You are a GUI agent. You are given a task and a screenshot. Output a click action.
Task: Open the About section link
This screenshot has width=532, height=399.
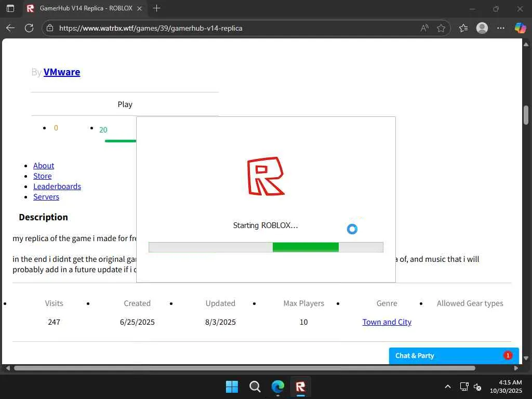[44, 166]
